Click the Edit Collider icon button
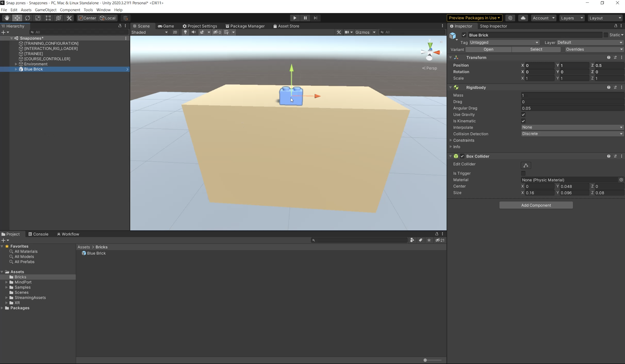Image resolution: width=625 pixels, height=364 pixels. coord(526,165)
